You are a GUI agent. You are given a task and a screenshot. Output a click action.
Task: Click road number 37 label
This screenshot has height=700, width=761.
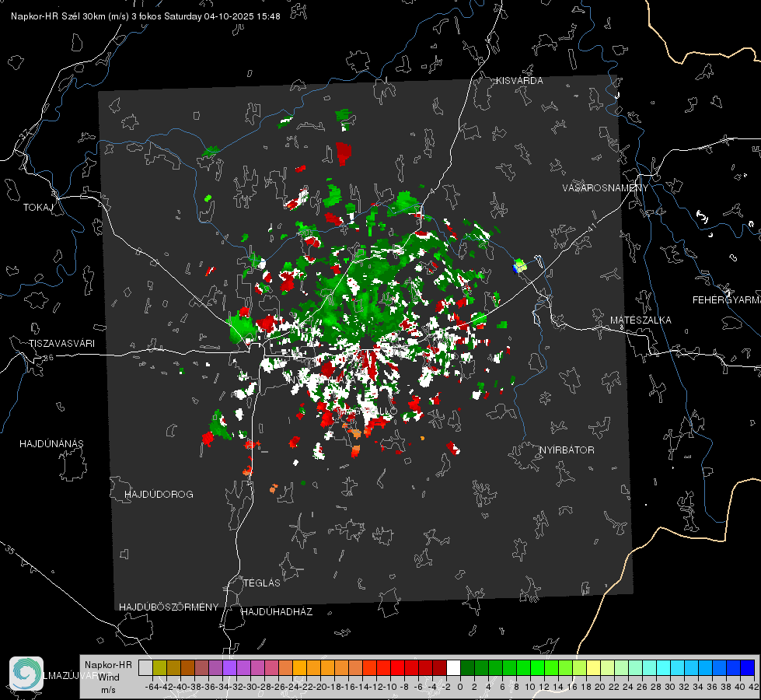pyautogui.click(x=25, y=133)
